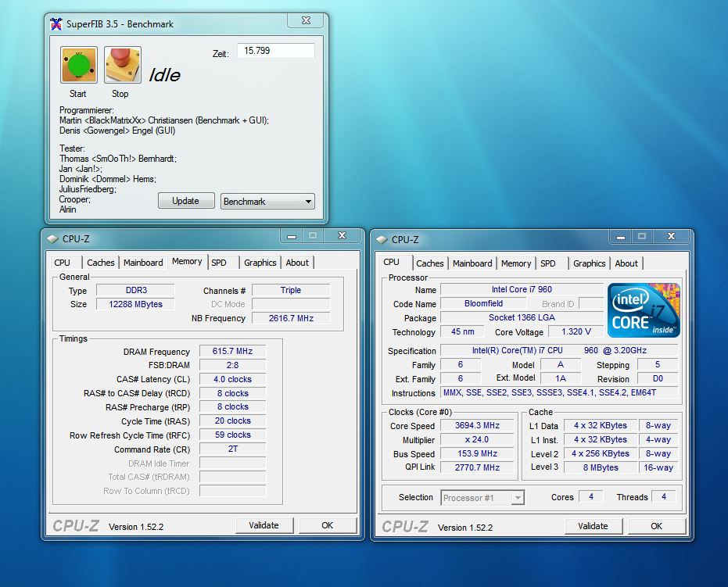
Task: Open the Processor #1 selection dropdown
Action: tap(482, 497)
